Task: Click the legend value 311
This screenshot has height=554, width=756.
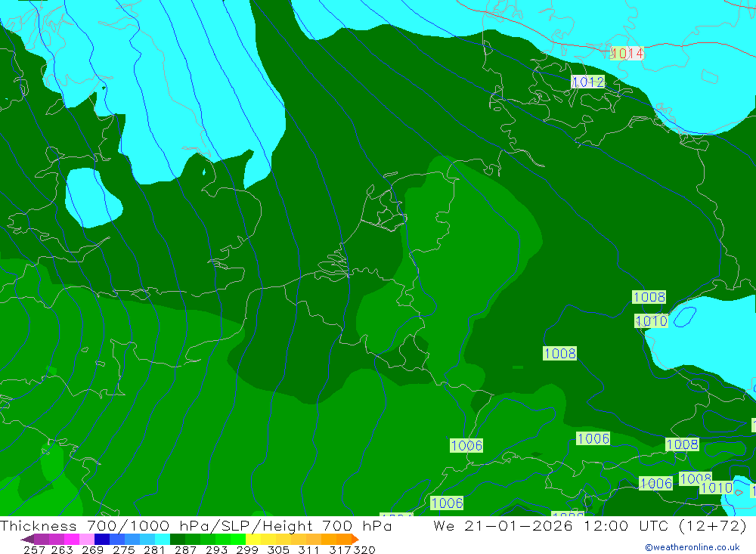Action: coord(308,549)
